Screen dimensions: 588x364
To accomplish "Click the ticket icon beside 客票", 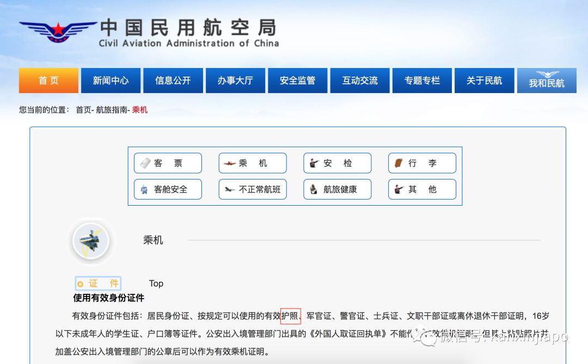I will 145,163.
